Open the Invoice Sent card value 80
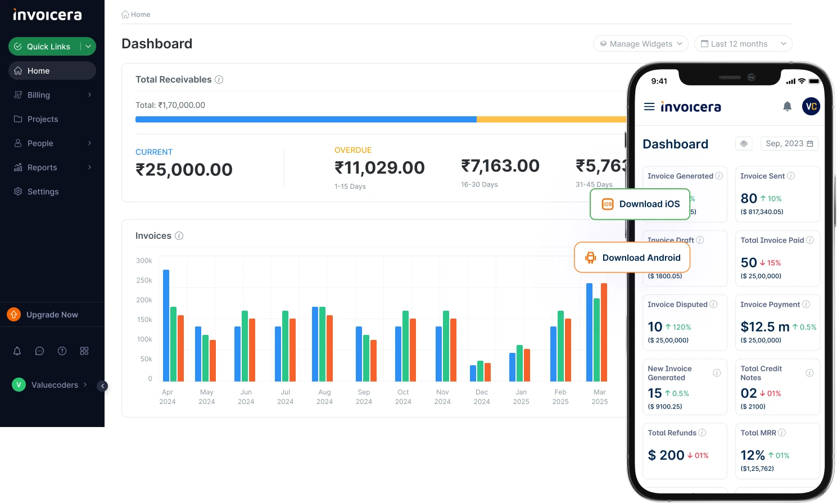Viewport: 837px width, 504px height. (x=749, y=198)
